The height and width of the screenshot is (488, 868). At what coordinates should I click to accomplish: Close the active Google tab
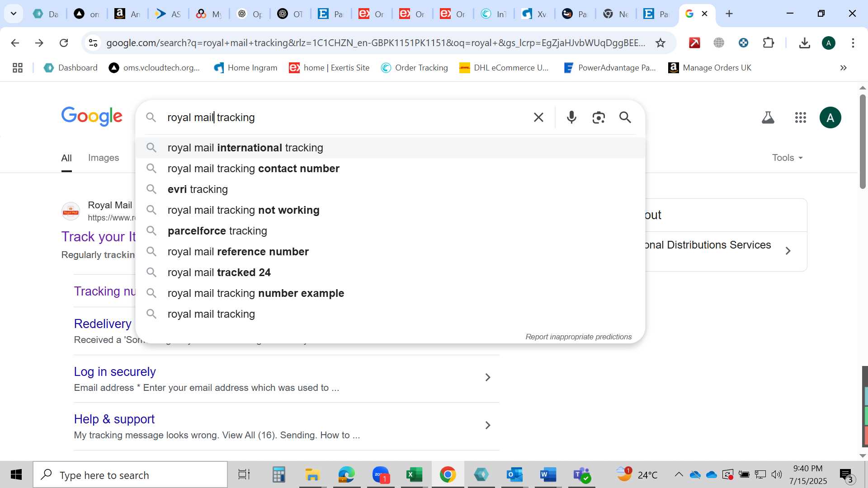pyautogui.click(x=704, y=14)
